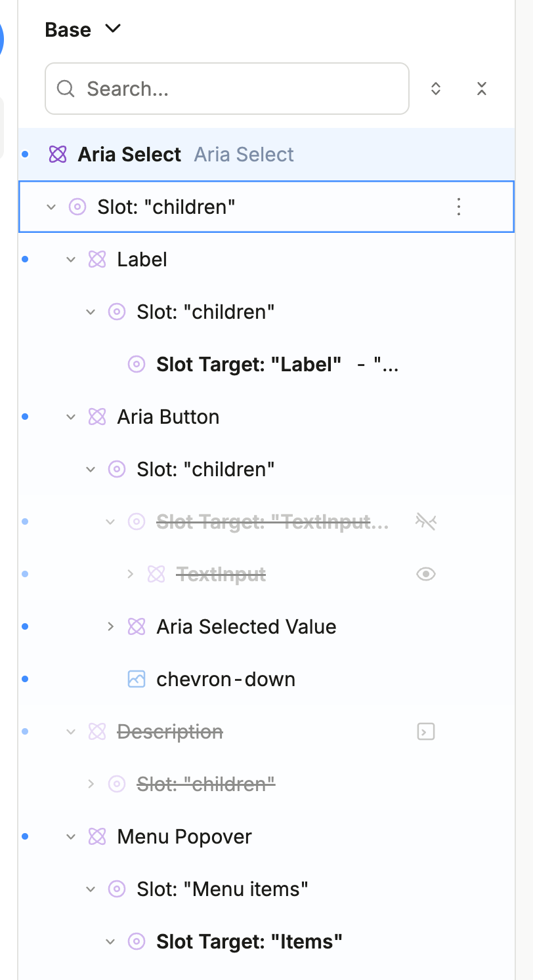Collapse the Label tree node
The height and width of the screenshot is (980, 533).
pyautogui.click(x=71, y=259)
